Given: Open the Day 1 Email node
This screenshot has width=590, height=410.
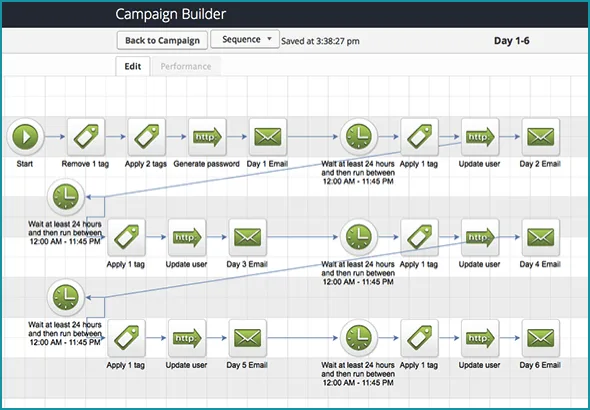Looking at the screenshot, I should coord(268,137).
